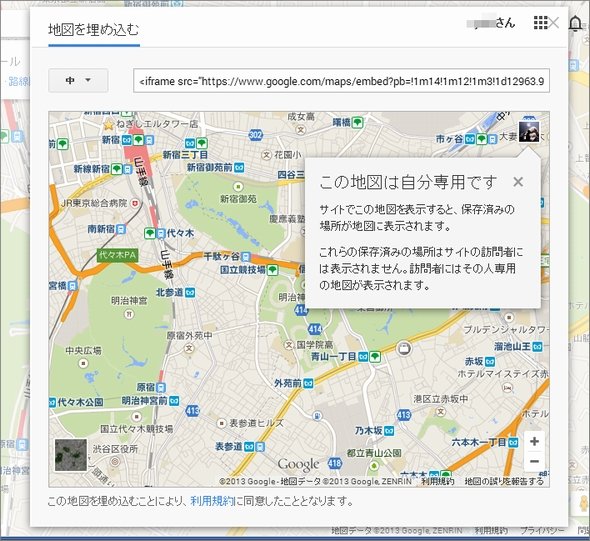590x541 pixels.
Task: Click the 溜池山王 subway icon
Action: click(538, 346)
